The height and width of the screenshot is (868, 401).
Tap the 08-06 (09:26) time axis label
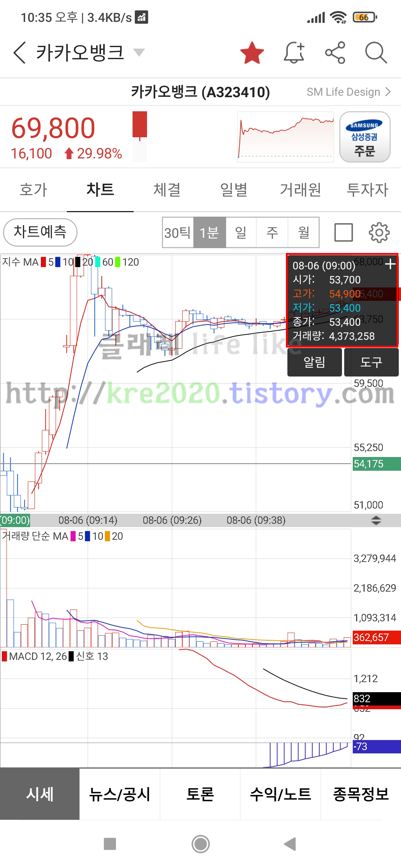(x=172, y=520)
